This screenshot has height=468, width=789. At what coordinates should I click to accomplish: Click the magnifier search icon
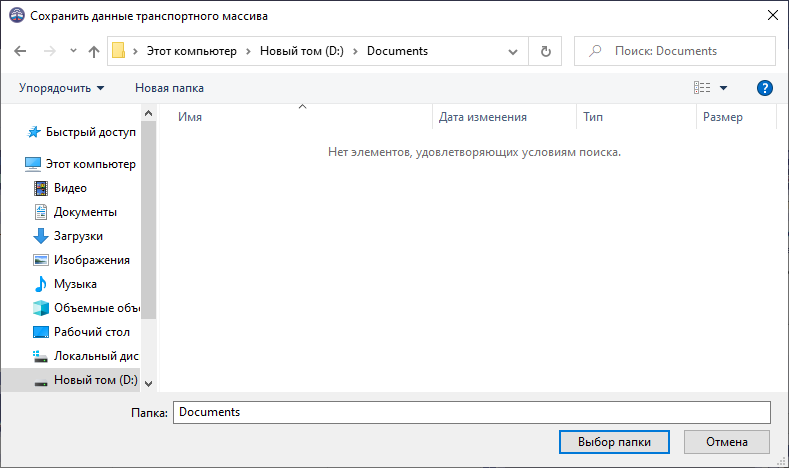(595, 51)
